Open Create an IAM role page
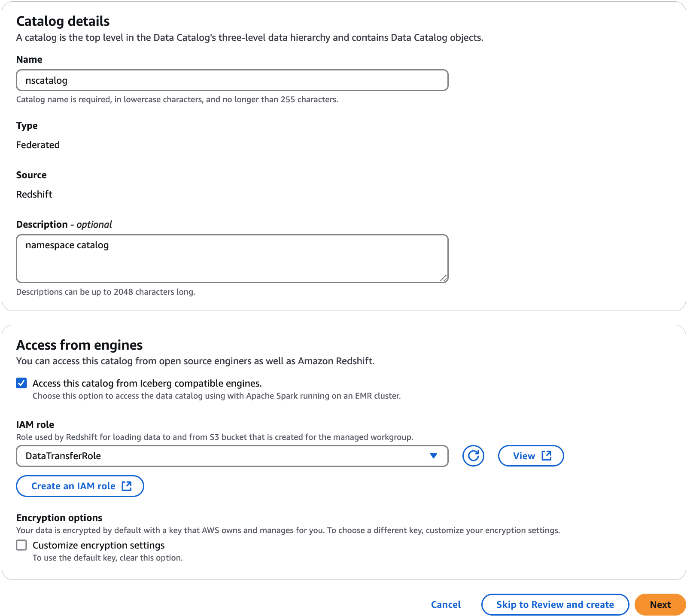Image resolution: width=687 pixels, height=616 pixels. (79, 486)
